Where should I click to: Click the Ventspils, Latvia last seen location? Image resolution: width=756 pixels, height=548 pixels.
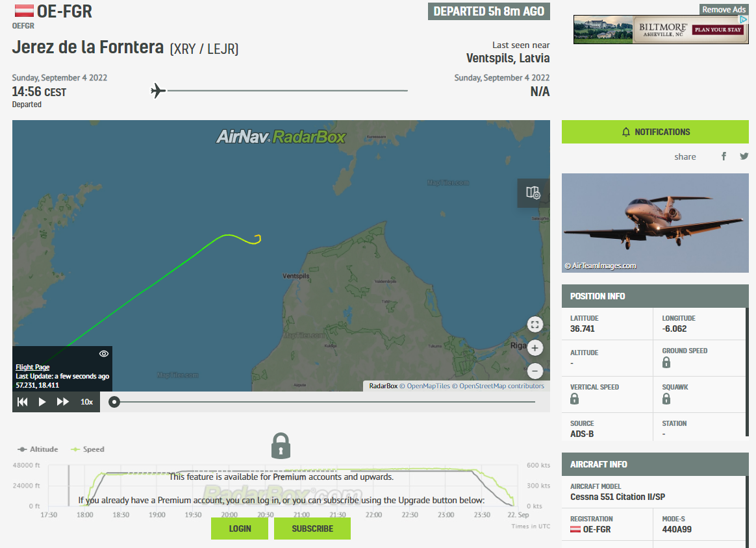[508, 58]
